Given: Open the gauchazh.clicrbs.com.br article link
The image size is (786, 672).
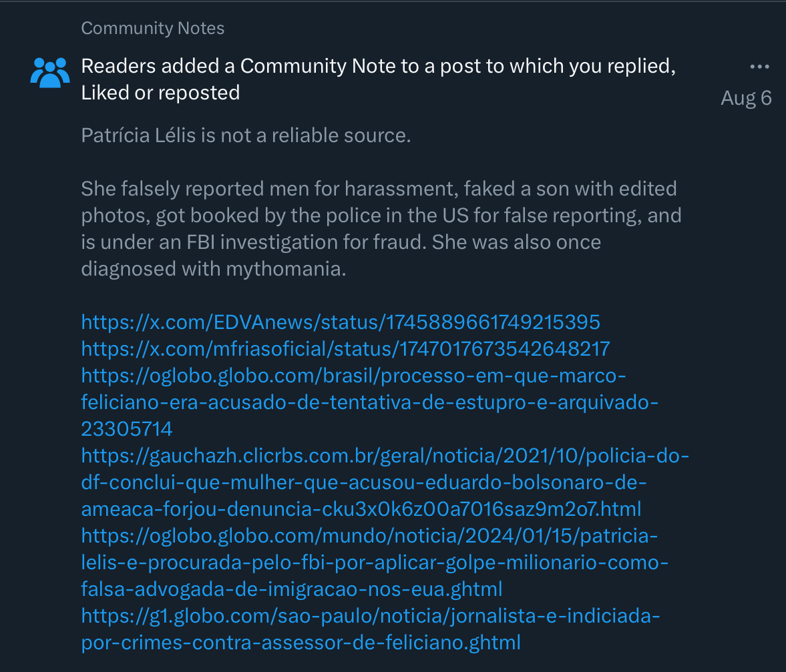Looking at the screenshot, I should click(x=384, y=483).
